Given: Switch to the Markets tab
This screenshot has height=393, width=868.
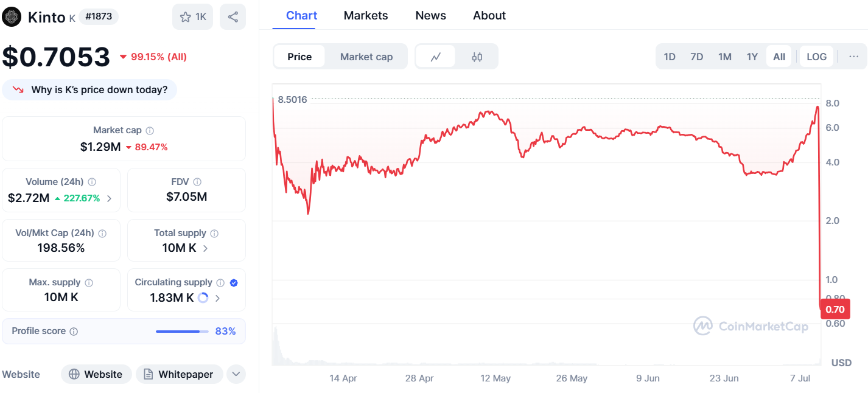Looking at the screenshot, I should 365,15.
